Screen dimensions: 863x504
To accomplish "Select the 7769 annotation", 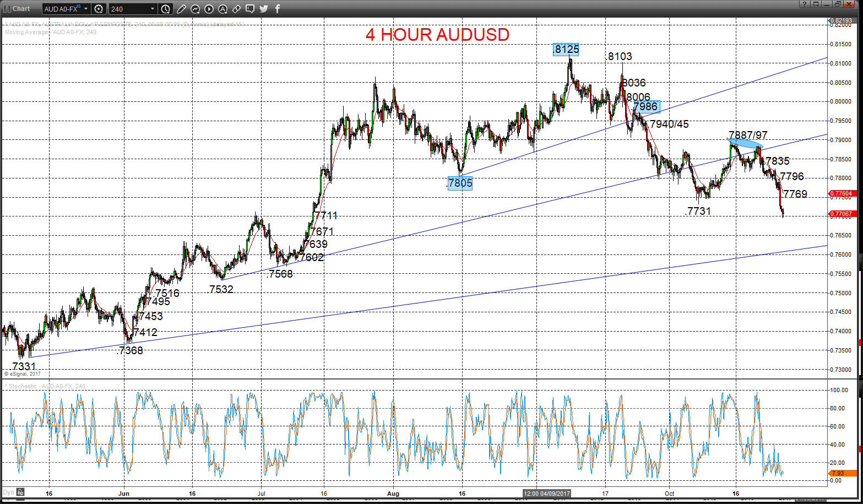I will 795,194.
